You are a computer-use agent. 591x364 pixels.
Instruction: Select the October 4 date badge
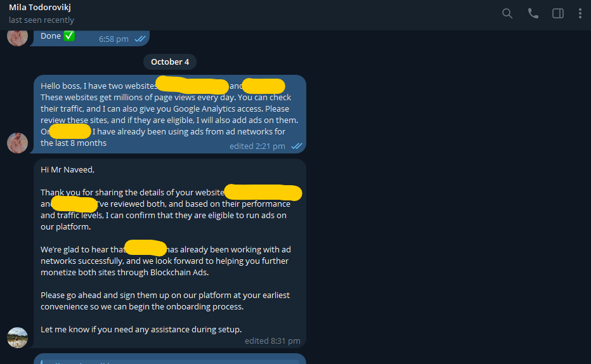pyautogui.click(x=170, y=62)
